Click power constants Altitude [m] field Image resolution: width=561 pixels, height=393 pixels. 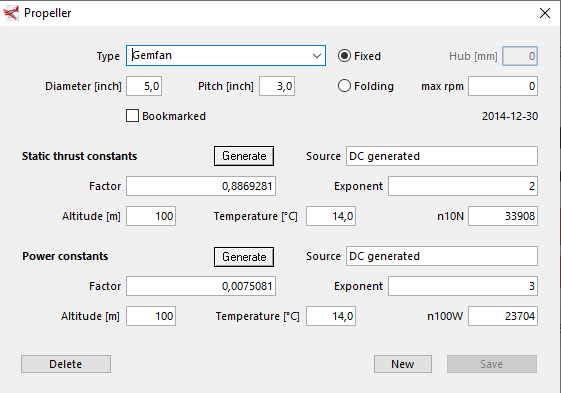pos(151,316)
